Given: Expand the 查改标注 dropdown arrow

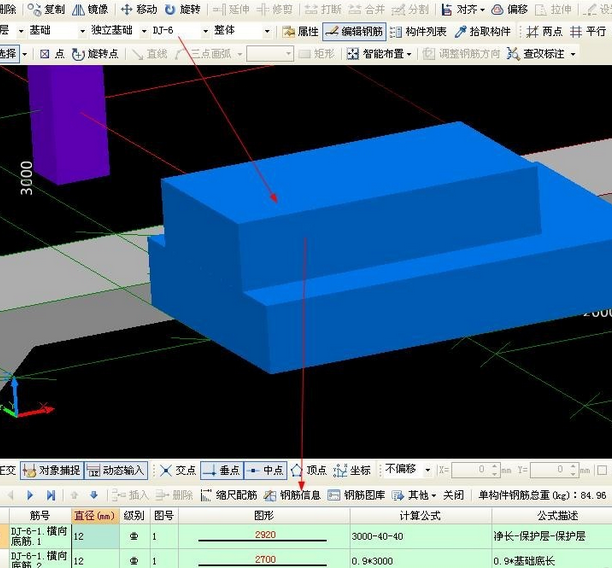Looking at the screenshot, I should pos(573,54).
